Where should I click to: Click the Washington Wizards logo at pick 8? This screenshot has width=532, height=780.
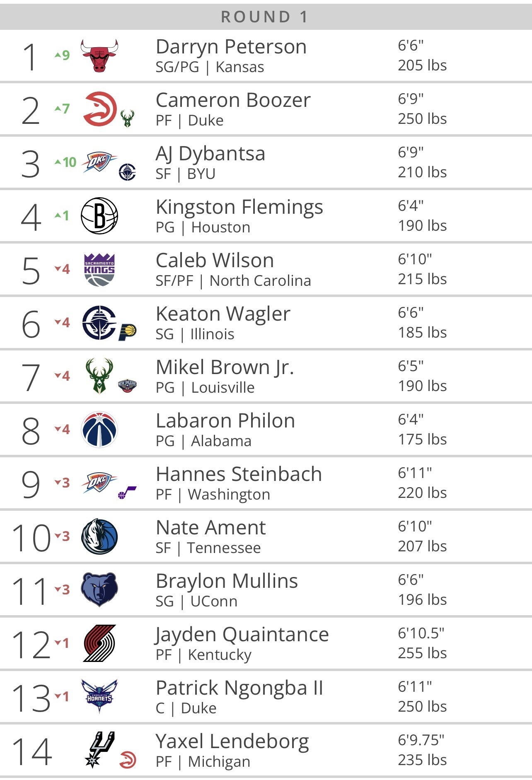[x=99, y=430]
